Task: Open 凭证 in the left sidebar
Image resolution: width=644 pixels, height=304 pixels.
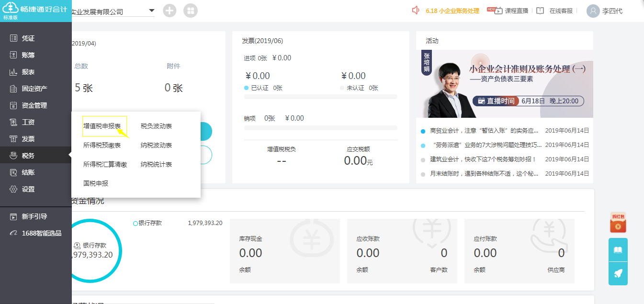Action: point(28,38)
